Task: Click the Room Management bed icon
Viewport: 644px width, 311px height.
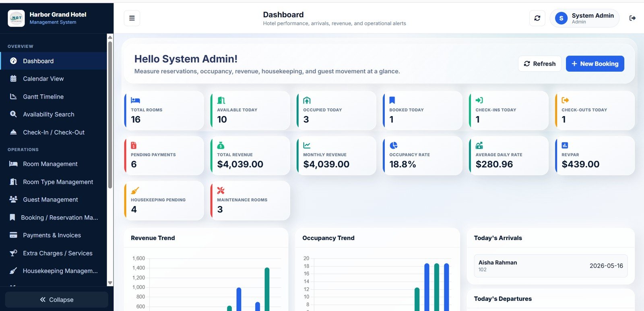Action: coord(13,164)
